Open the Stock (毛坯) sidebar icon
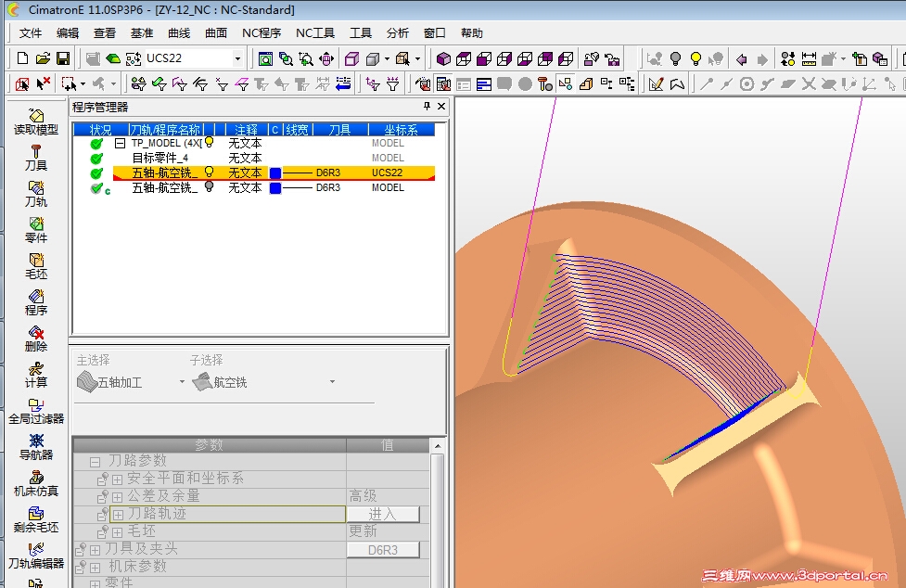This screenshot has height=588, width=906. pyautogui.click(x=36, y=266)
